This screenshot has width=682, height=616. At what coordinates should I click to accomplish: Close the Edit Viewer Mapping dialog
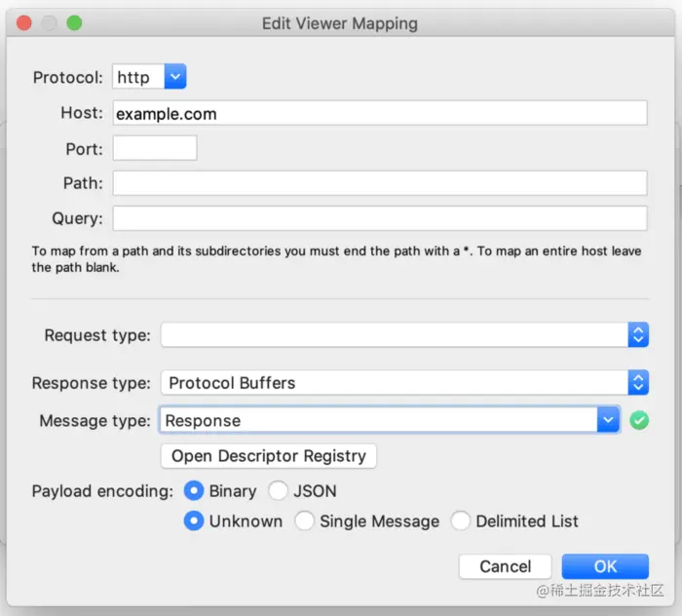click(24, 22)
